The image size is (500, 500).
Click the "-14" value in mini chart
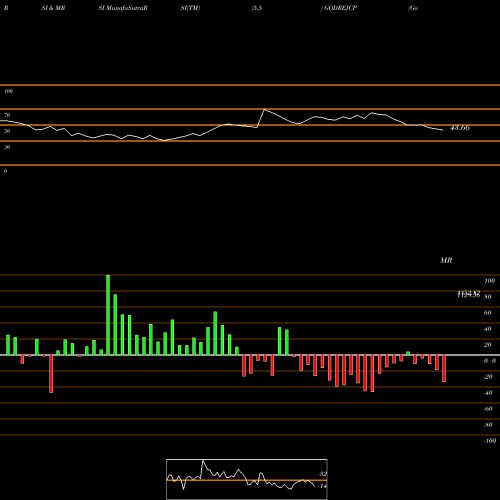(322, 486)
